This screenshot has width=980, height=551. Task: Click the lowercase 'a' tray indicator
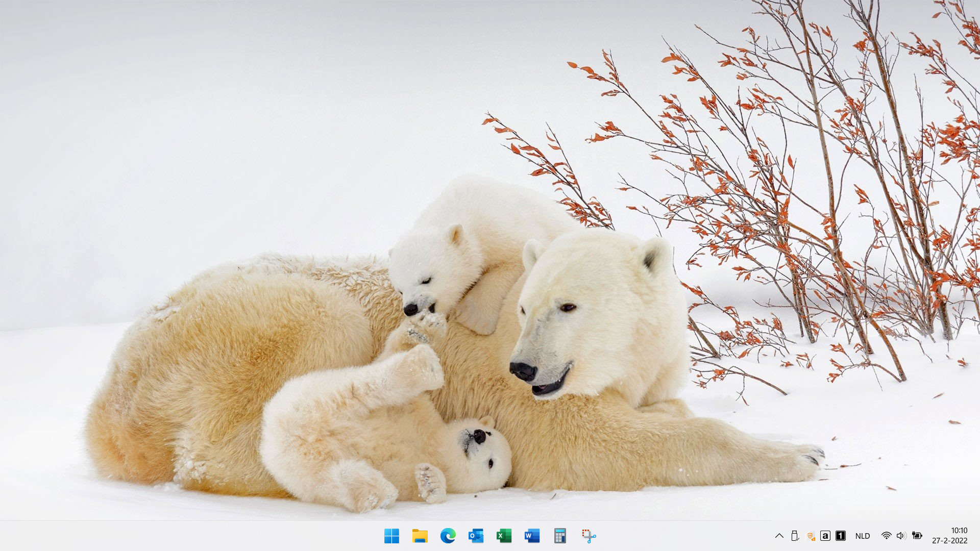825,536
